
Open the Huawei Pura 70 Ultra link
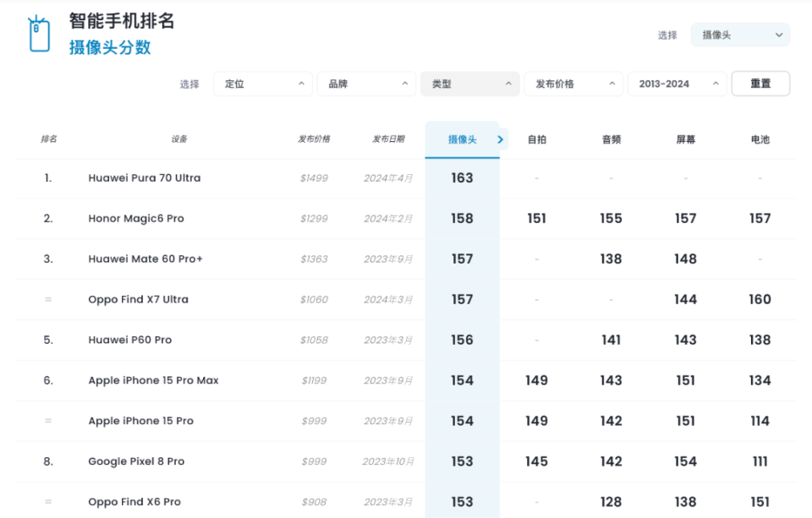[x=145, y=178]
